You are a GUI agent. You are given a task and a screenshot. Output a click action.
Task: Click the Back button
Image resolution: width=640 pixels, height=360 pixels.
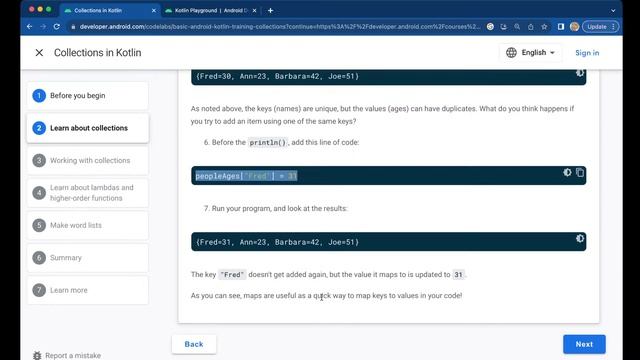pos(194,344)
